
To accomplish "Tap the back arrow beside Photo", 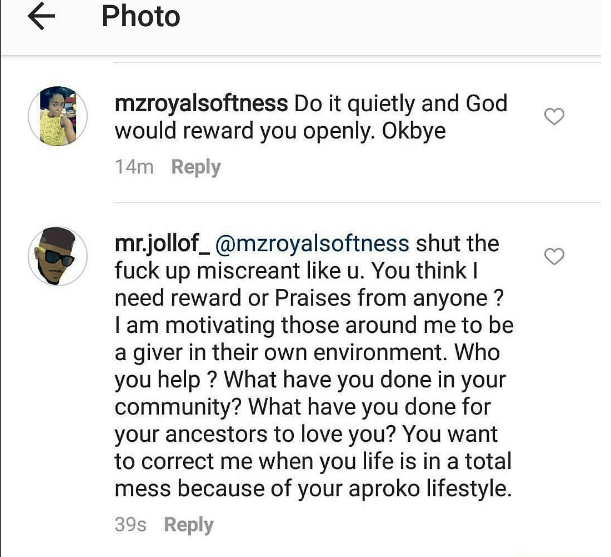I will 41,18.
